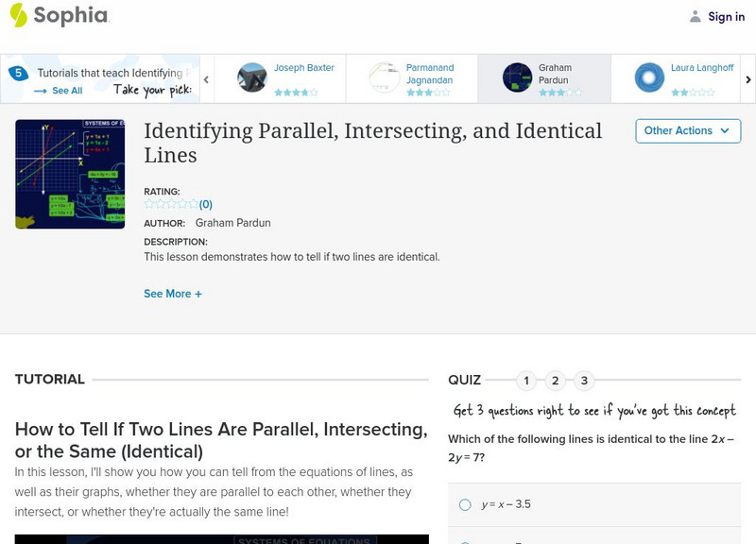Select Graham Pardun's avatar in carousel

pyautogui.click(x=517, y=77)
